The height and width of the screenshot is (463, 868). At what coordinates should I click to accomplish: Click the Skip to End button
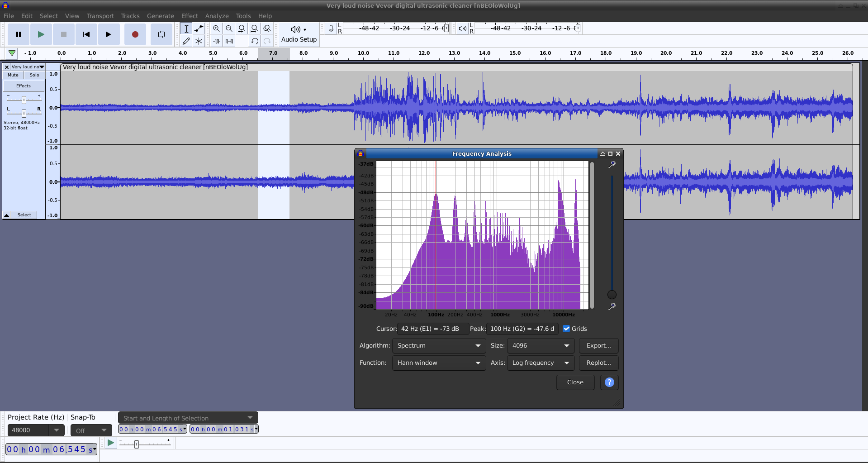coord(109,34)
